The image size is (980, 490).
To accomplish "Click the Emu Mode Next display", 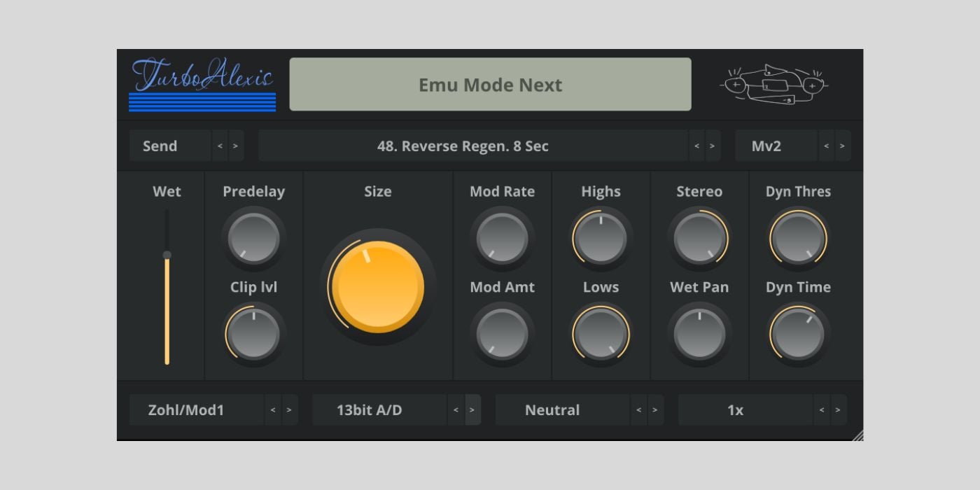I will coord(490,84).
